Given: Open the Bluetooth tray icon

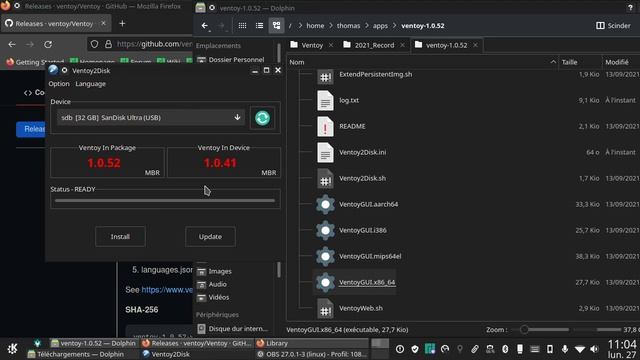Looking at the screenshot, I should [505, 349].
